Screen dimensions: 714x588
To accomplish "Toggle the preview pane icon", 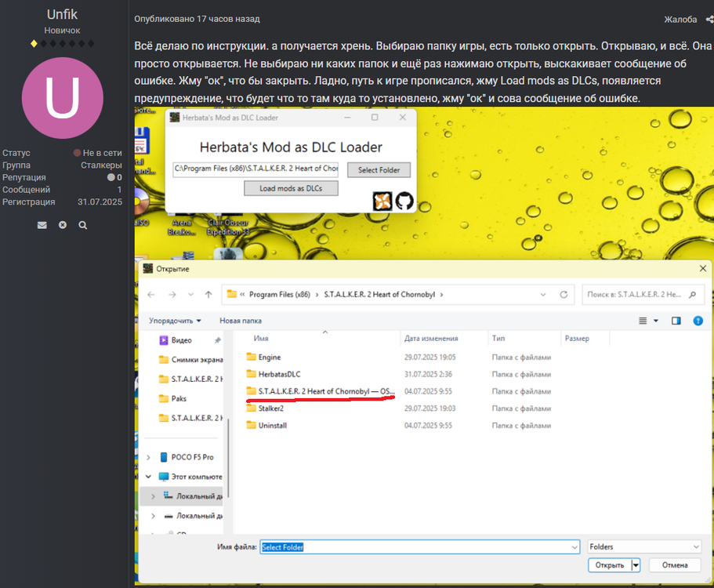I will click(676, 321).
